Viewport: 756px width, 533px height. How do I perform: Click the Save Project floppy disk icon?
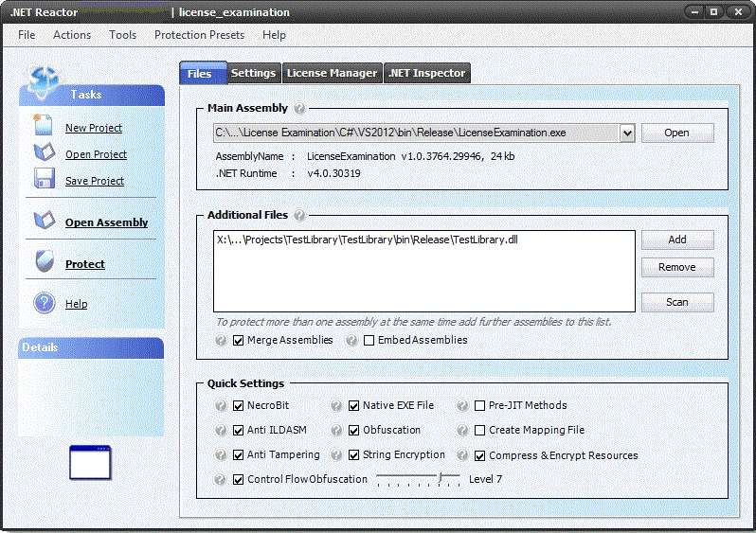(x=44, y=178)
